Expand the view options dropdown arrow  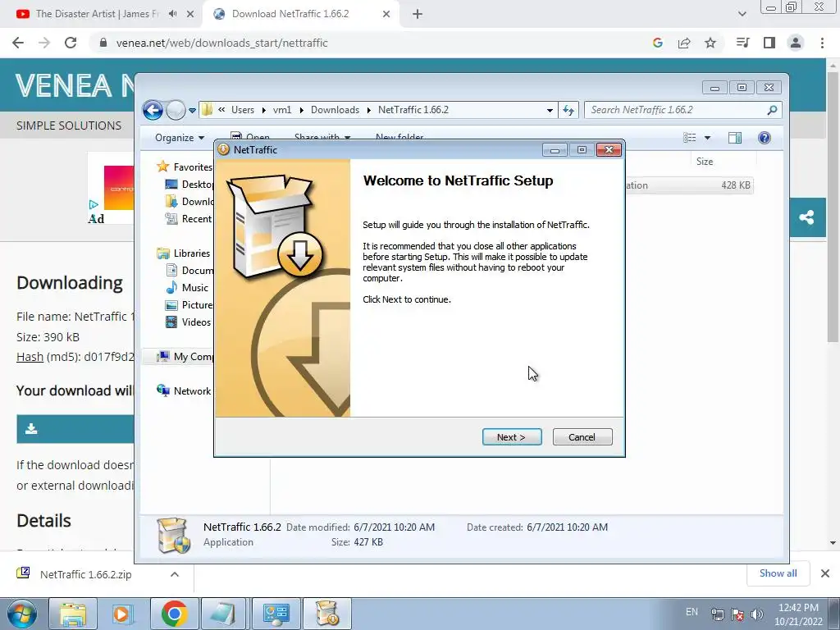click(x=707, y=138)
